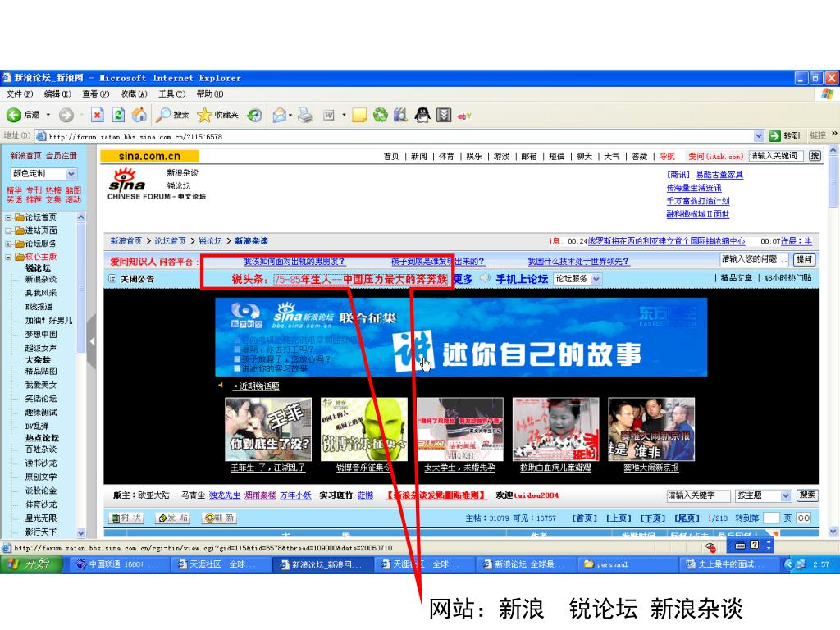This screenshot has height=630, width=840.
Task: Open the 编辑 menu
Action: tap(57, 94)
